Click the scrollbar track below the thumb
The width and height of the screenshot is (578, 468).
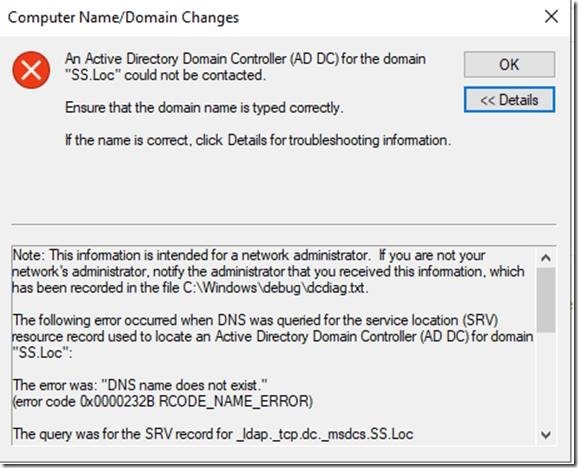click(x=546, y=379)
